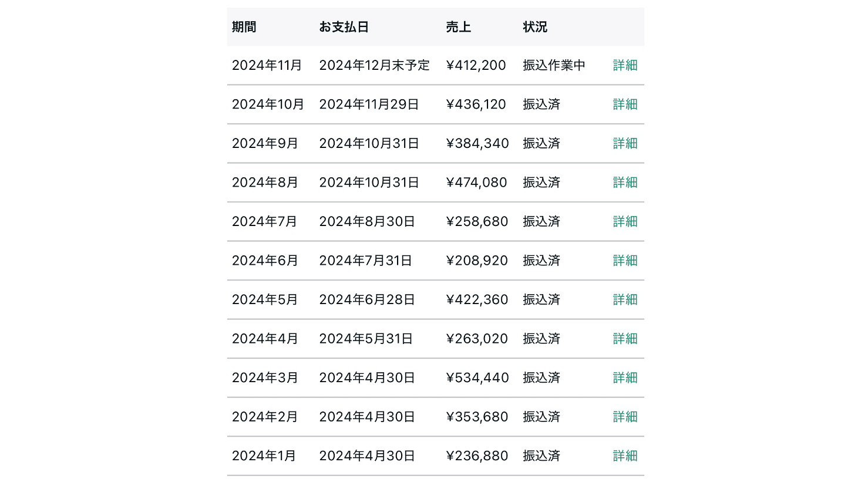Open 詳細 link for 2024年11月

pyautogui.click(x=625, y=65)
